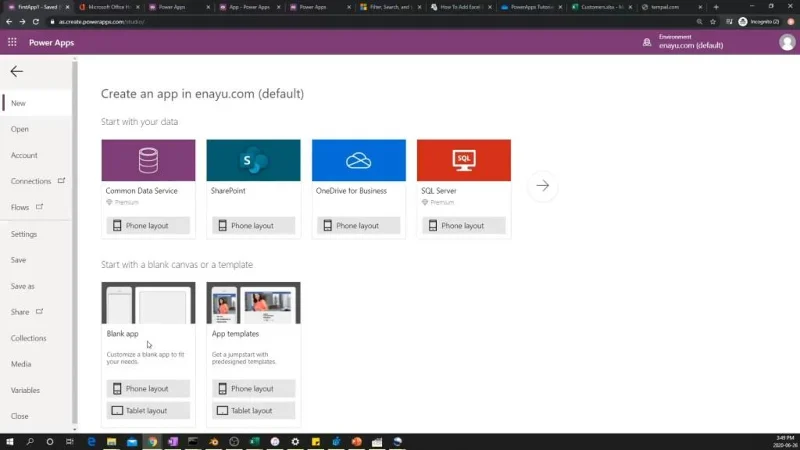The height and width of the screenshot is (450, 800).
Task: Open Settings in the left menu
Action: tap(36, 234)
